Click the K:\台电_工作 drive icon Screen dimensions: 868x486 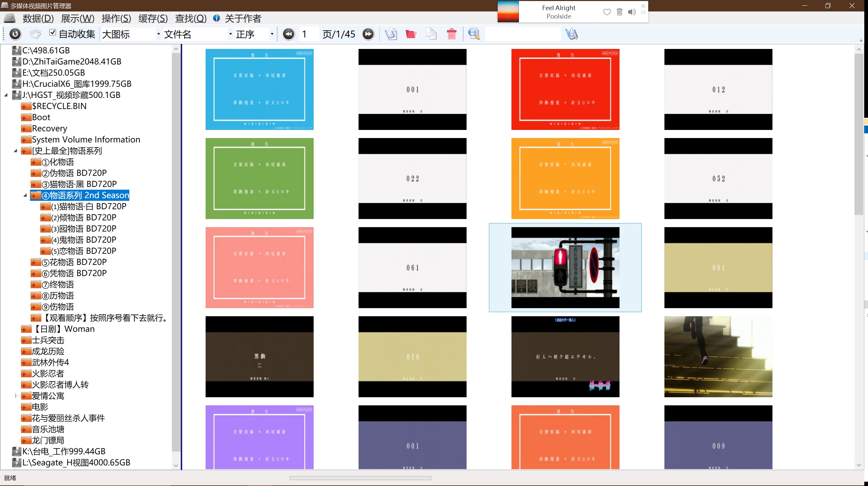[17, 451]
